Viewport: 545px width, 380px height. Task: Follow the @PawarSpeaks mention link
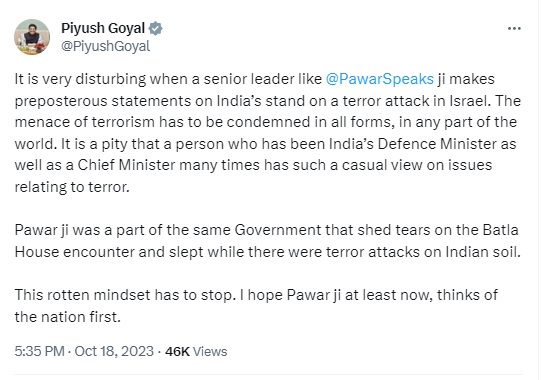point(380,79)
